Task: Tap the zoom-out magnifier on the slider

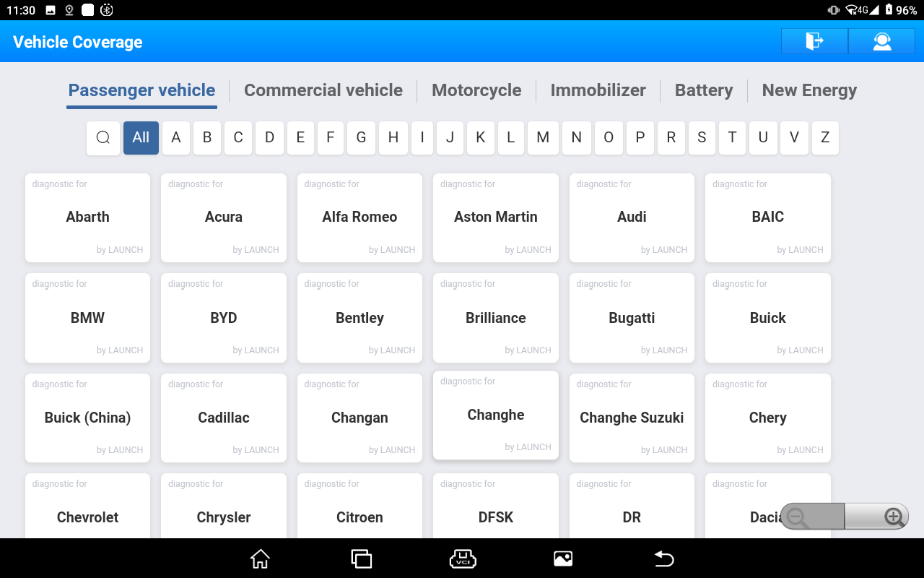Action: click(795, 516)
